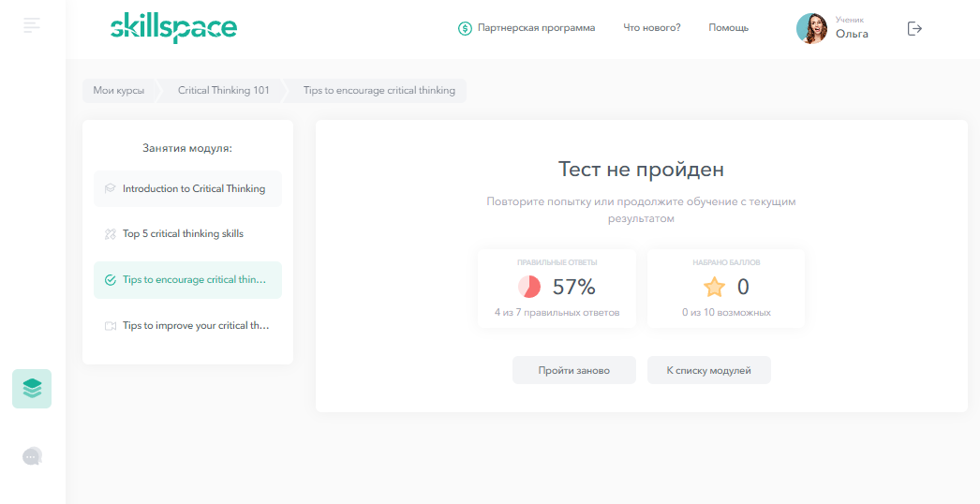Go to Мои курсы breadcrumb

[119, 90]
